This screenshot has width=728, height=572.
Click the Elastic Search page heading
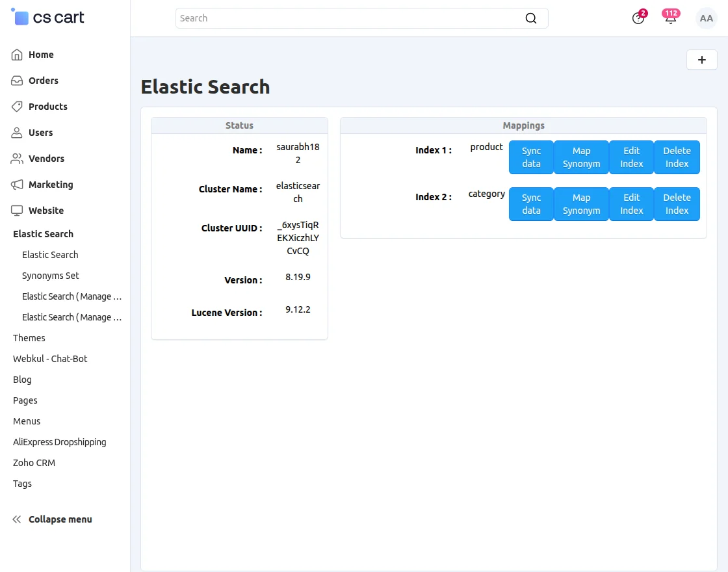click(205, 87)
